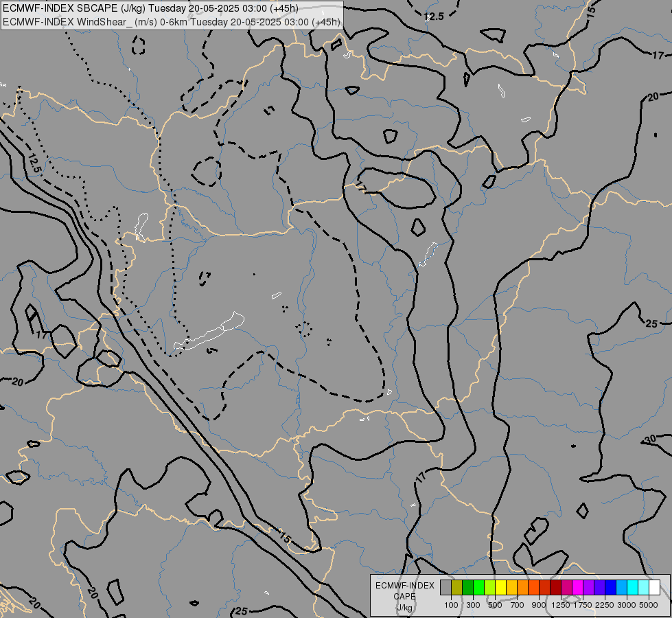Click the ECMWF-INDEX legend heading
The width and height of the screenshot is (672, 618).
tap(405, 586)
